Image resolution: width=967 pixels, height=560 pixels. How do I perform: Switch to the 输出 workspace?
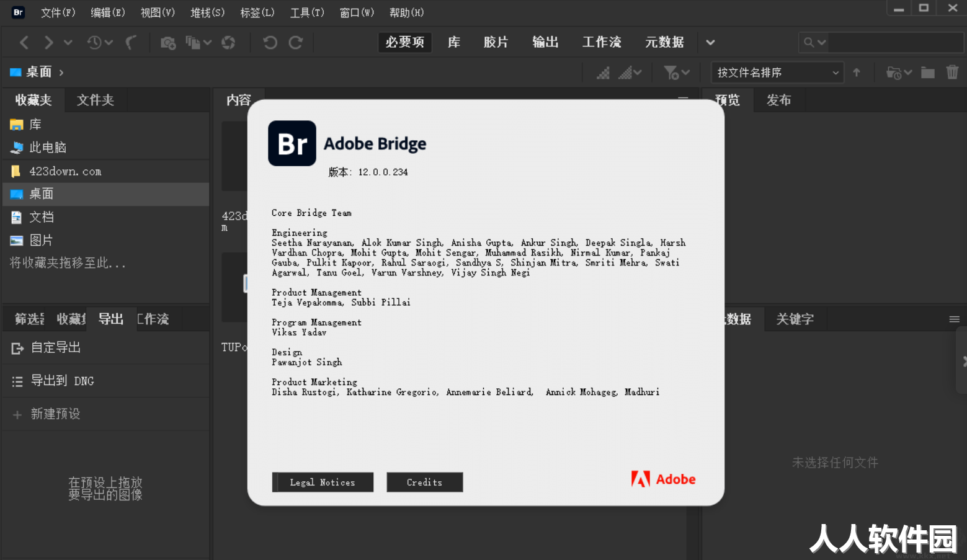click(x=546, y=42)
